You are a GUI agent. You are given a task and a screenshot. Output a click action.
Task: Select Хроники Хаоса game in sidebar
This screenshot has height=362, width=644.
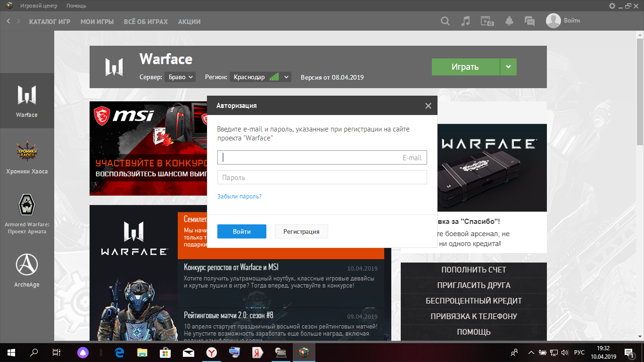coord(27,157)
